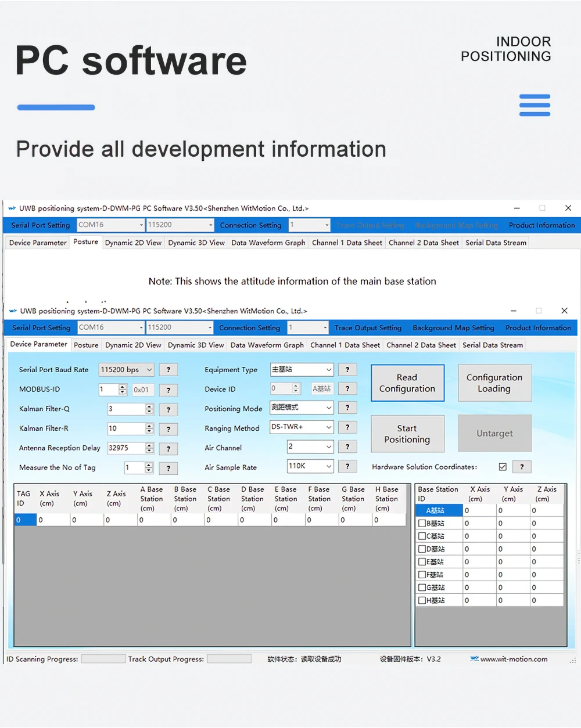The height and width of the screenshot is (728, 581).
Task: Open Product Information menu in front window
Action: point(538,328)
